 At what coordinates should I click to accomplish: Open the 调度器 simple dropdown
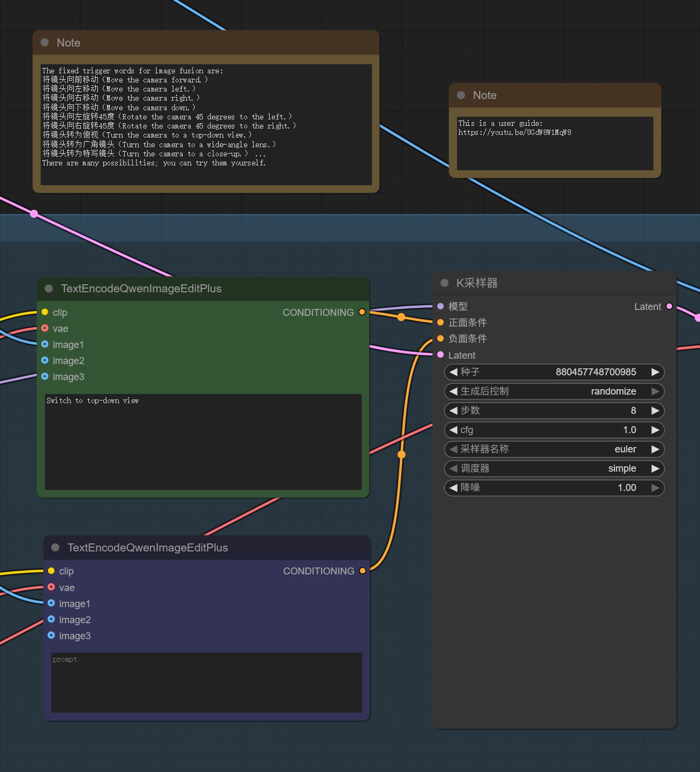[554, 468]
